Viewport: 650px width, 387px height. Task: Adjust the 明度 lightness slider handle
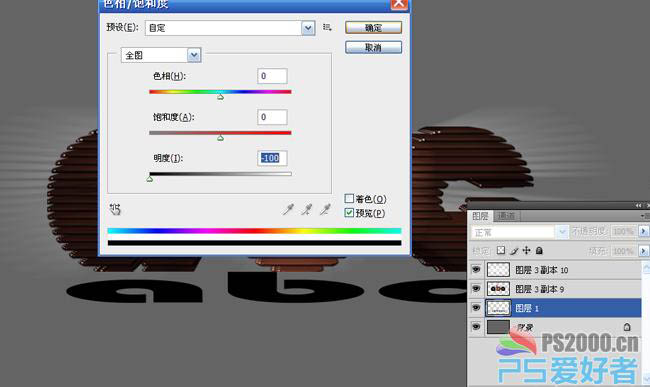150,179
